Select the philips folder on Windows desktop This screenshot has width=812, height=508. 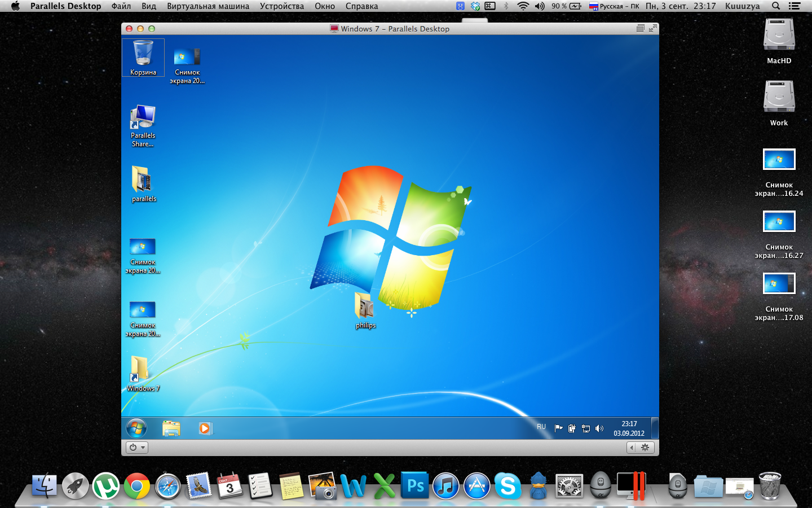pos(365,310)
